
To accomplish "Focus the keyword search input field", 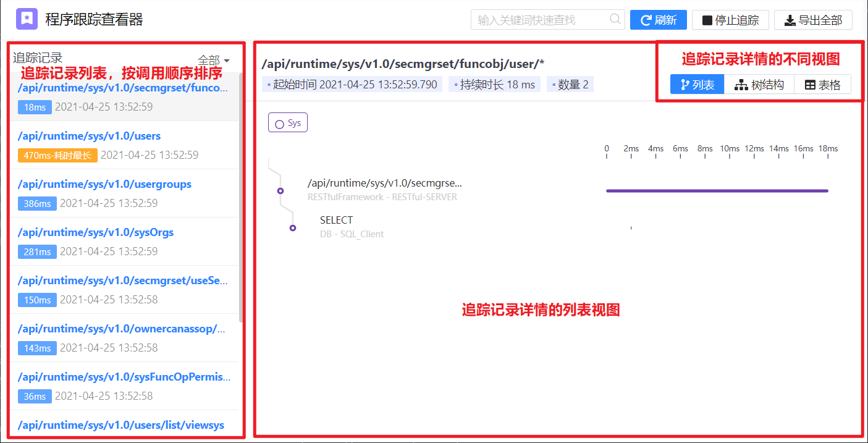I will (548, 20).
